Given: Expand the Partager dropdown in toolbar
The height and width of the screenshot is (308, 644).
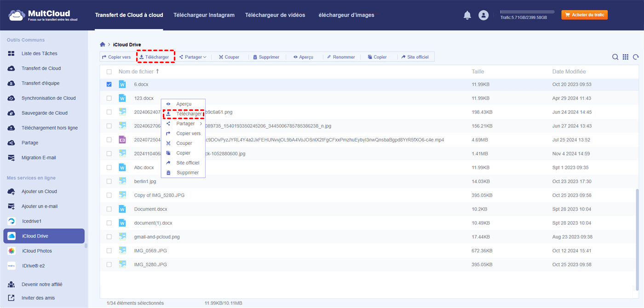Looking at the screenshot, I should click(x=193, y=57).
